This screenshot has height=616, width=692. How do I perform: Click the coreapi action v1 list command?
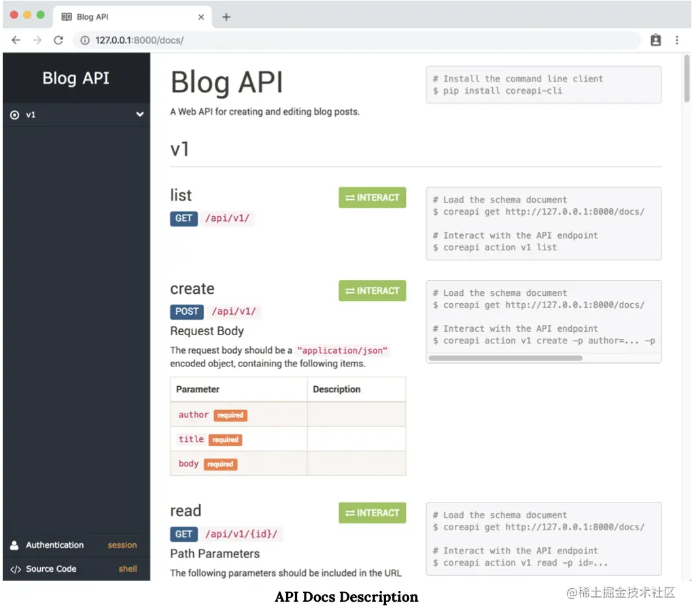495,247
